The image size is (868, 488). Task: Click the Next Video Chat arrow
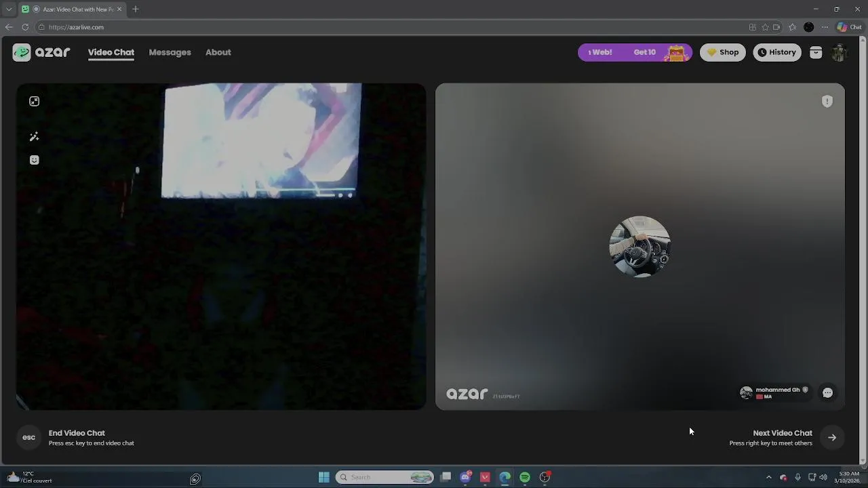tap(832, 437)
